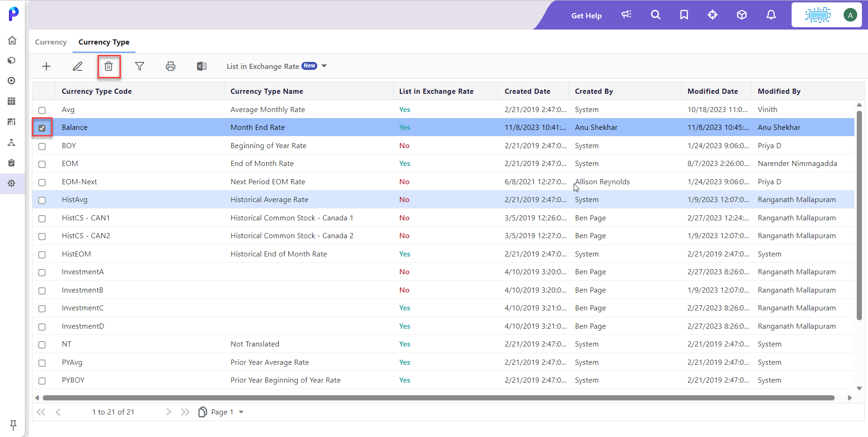Check the HistEOM row checkbox

click(42, 255)
